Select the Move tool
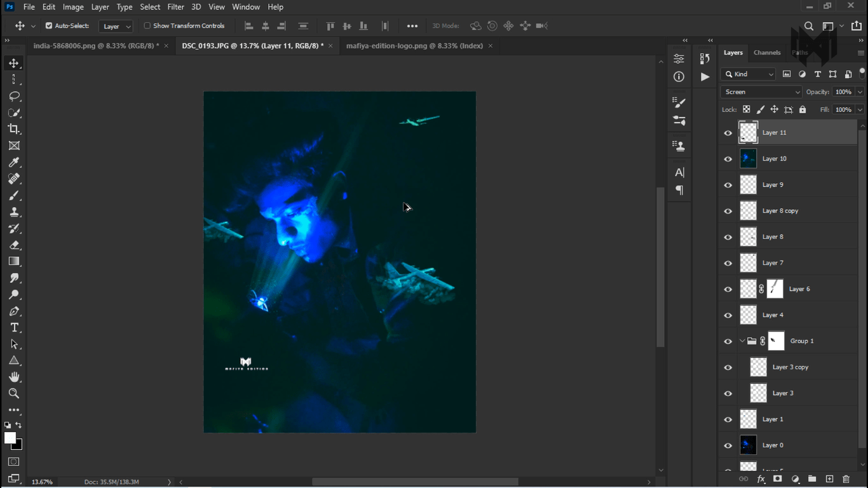Screen dimensions: 868x488 click(14, 63)
